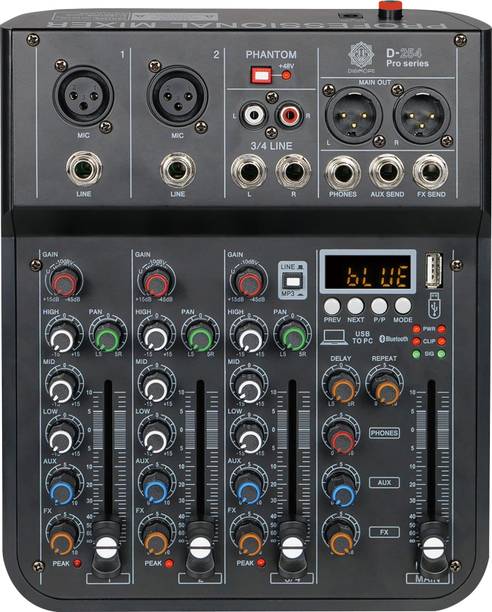
Task: Tap the NEXT track button
Action: coord(355,306)
